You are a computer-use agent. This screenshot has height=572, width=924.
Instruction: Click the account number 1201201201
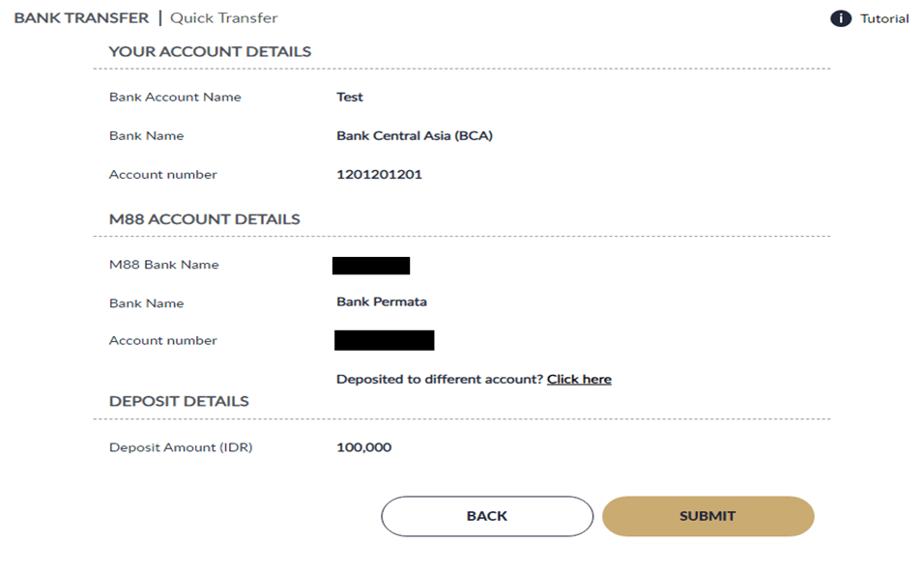pyautogui.click(x=379, y=175)
